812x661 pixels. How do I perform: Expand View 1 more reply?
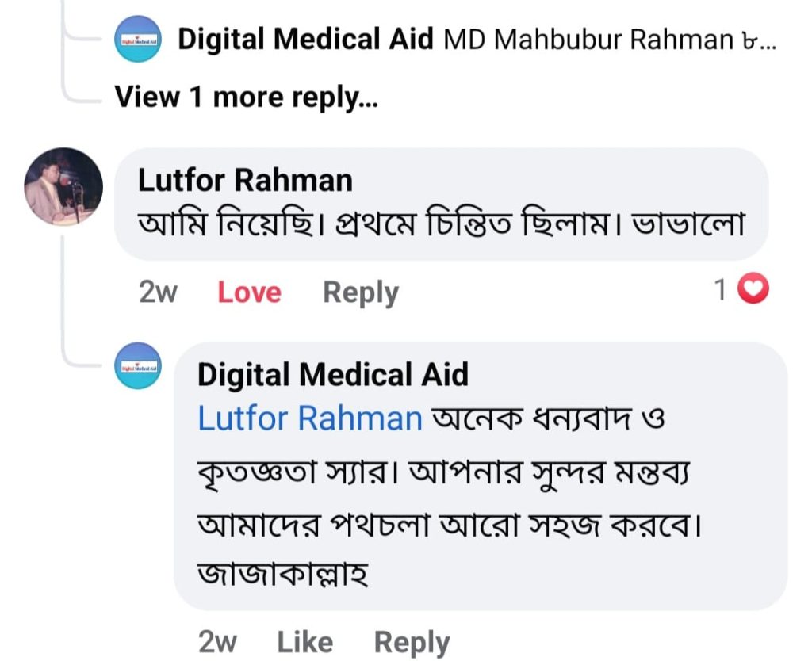[x=246, y=97]
